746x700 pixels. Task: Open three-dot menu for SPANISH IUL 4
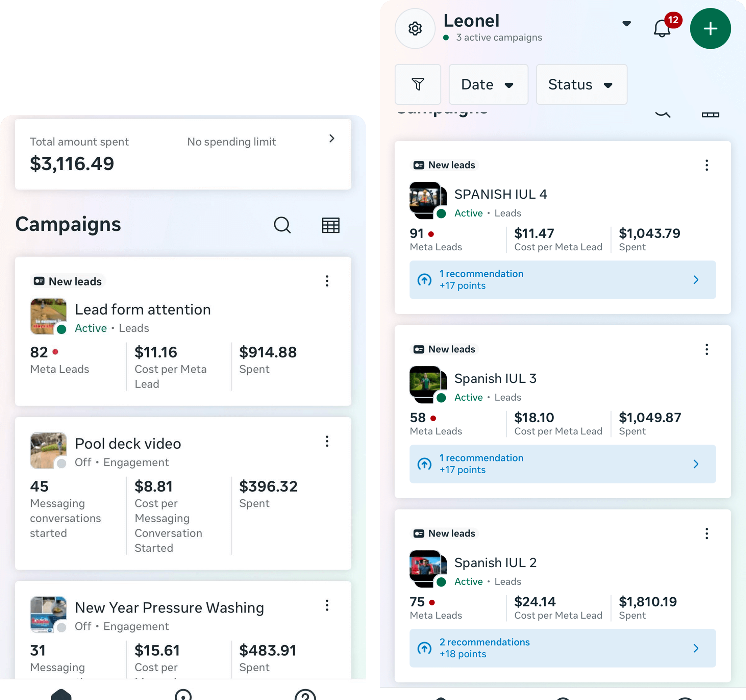click(x=706, y=166)
